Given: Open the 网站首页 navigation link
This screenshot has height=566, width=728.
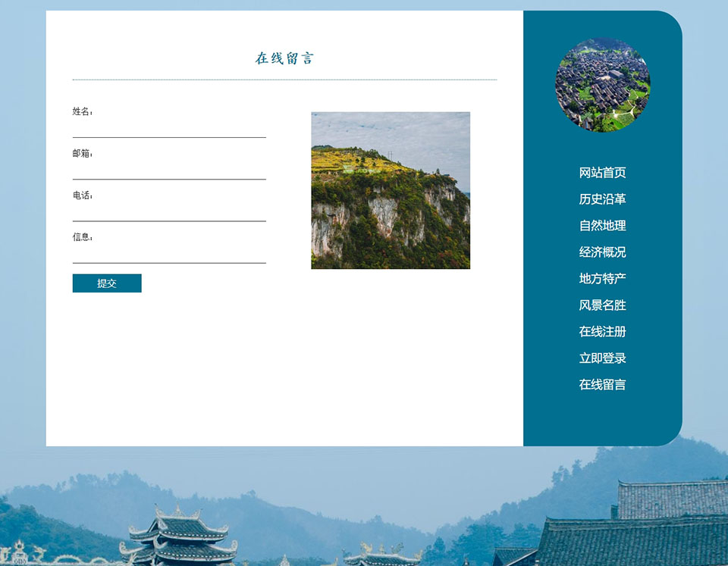Looking at the screenshot, I should click(x=602, y=173).
